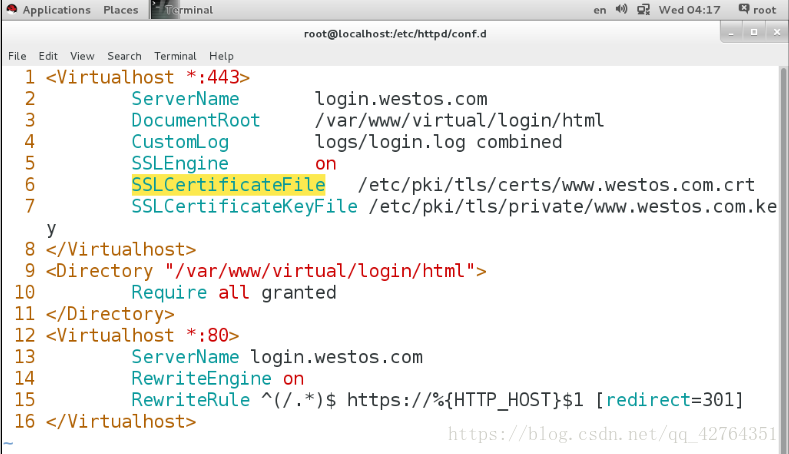Image resolution: width=789 pixels, height=454 pixels.
Task: Click https://%{HTTP_HOST}$1 rewrite target
Action: click(465, 400)
